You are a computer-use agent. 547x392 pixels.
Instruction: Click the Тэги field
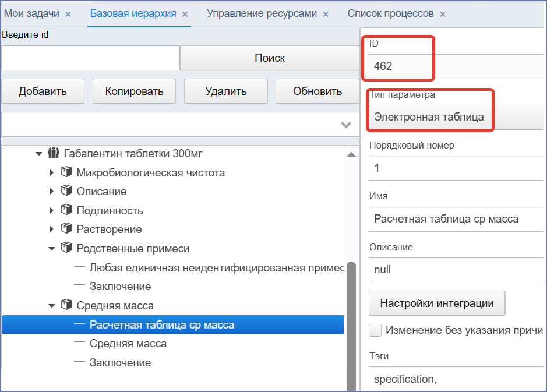tap(456, 379)
